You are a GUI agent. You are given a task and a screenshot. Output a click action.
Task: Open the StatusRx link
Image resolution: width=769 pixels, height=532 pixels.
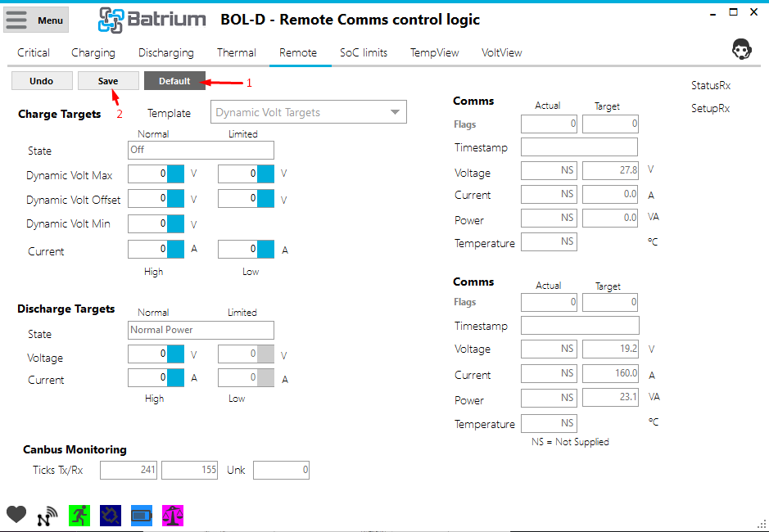pos(710,85)
